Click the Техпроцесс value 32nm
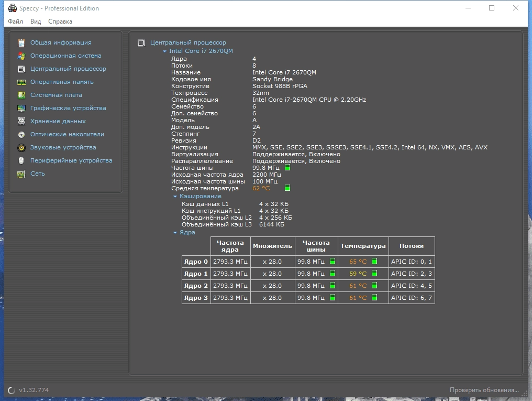The width and height of the screenshot is (532, 401). 261,93
